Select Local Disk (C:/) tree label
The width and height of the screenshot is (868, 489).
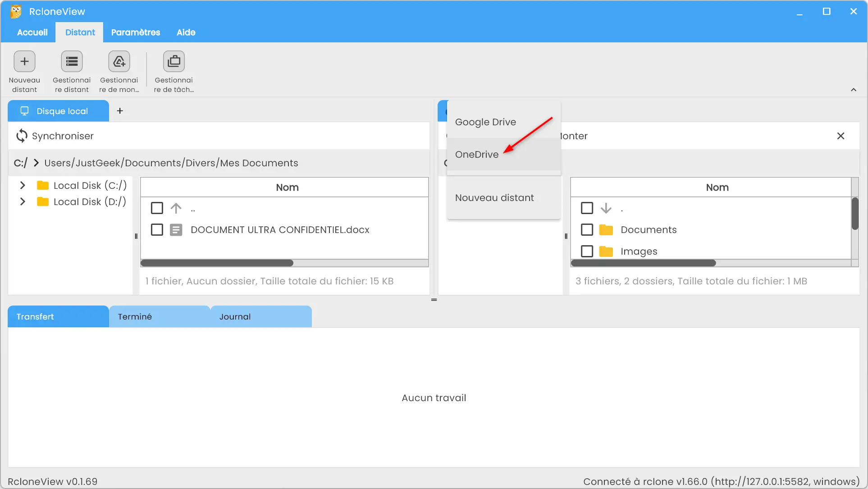90,185
